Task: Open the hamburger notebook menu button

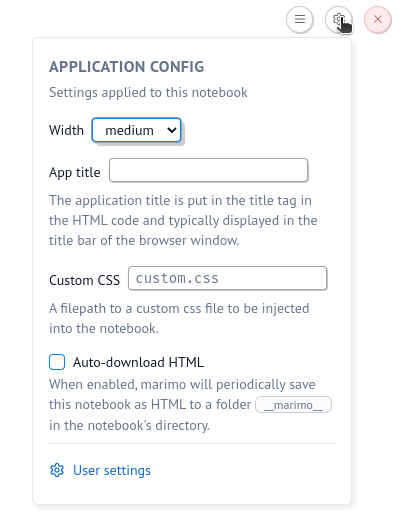Action: tap(300, 19)
